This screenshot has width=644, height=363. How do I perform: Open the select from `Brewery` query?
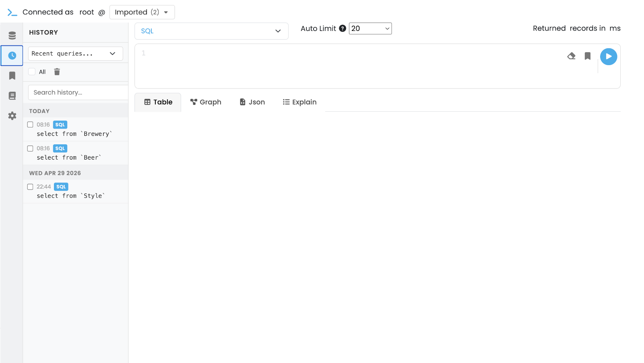(x=74, y=134)
